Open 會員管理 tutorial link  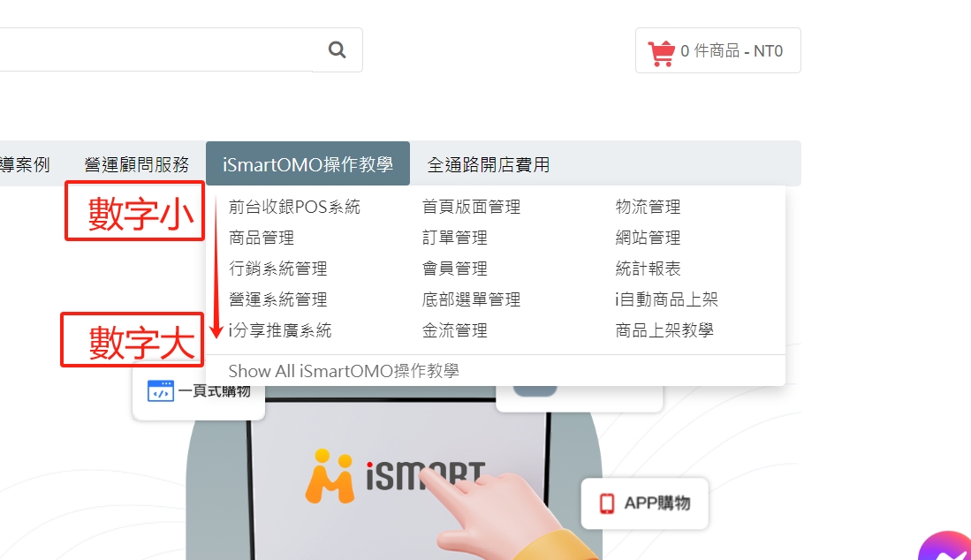tap(454, 269)
